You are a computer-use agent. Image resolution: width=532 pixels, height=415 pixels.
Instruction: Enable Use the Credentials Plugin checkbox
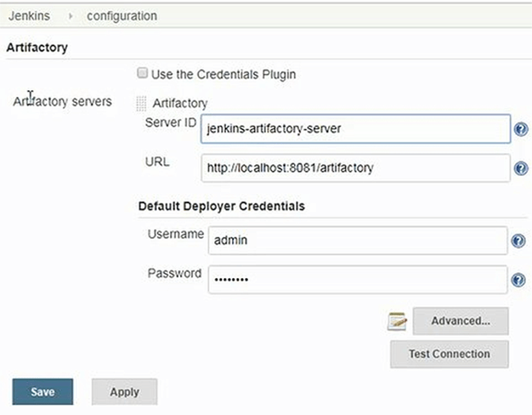tap(142, 73)
